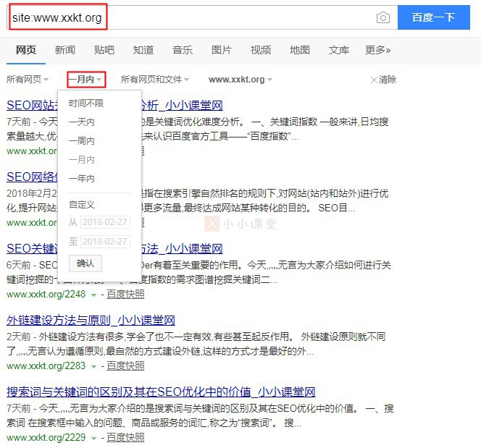The image size is (481, 448).
Task: Switch to the 新闻 tab
Action: (x=65, y=50)
